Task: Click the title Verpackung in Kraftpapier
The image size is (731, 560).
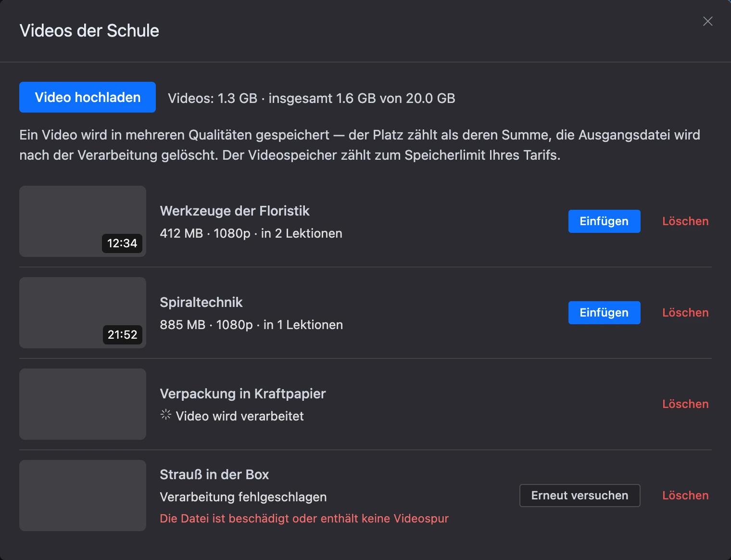Action: coord(243,394)
